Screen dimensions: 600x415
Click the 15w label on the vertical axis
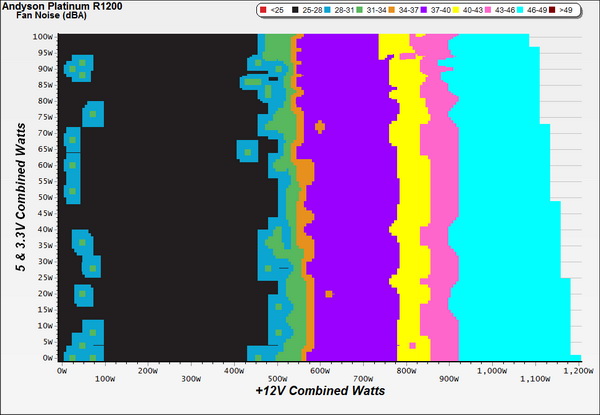[x=45, y=310]
